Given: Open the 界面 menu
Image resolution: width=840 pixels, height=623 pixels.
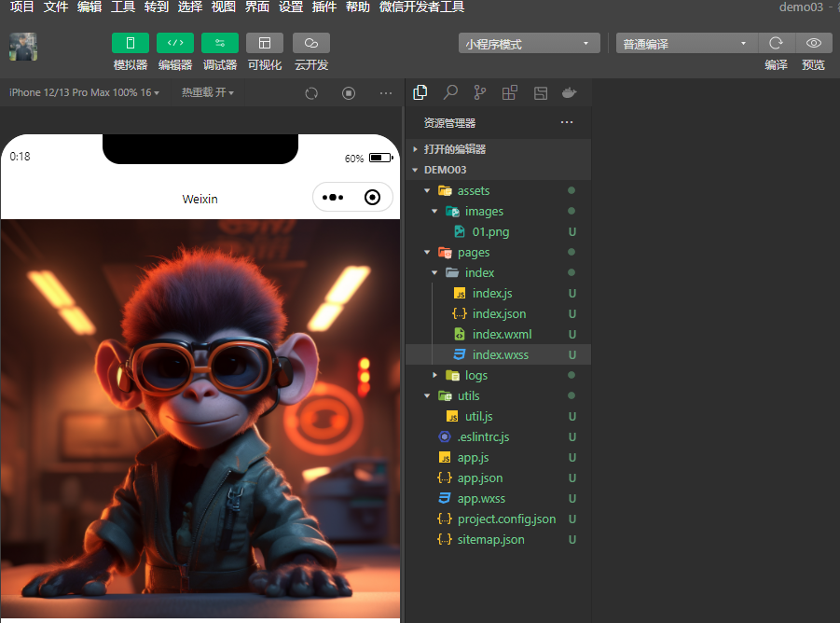Looking at the screenshot, I should [x=257, y=7].
